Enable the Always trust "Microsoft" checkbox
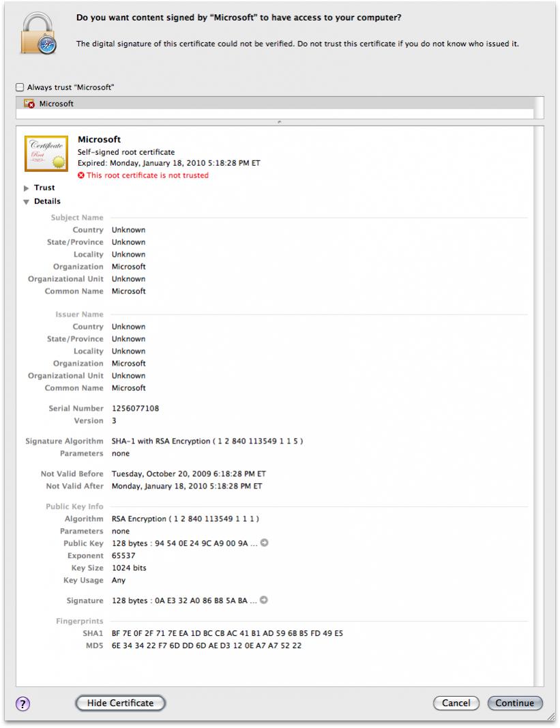The image size is (560, 728). 20,87
